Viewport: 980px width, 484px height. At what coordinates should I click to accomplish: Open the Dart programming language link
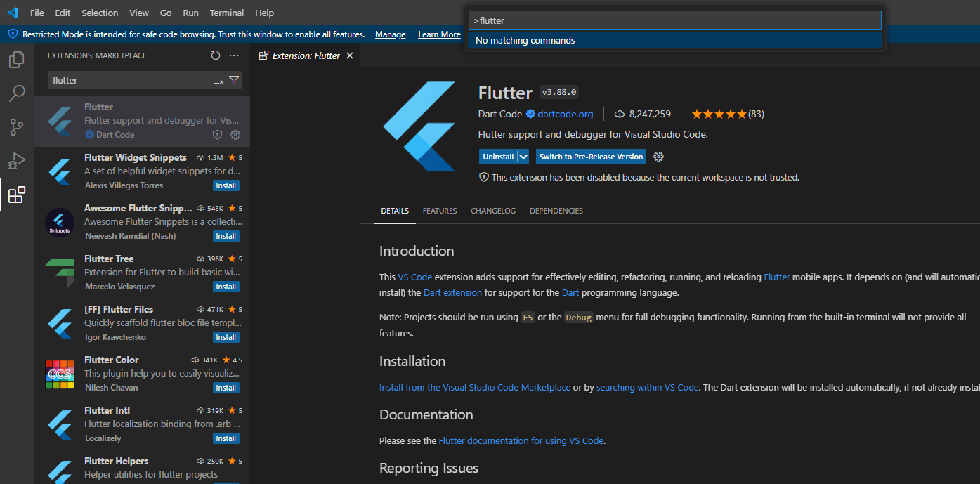click(570, 292)
